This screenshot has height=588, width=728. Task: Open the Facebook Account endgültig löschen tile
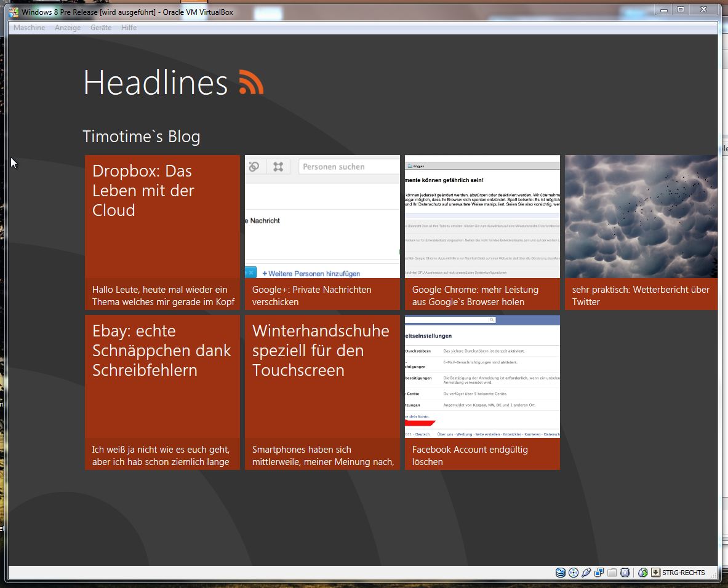coord(482,392)
